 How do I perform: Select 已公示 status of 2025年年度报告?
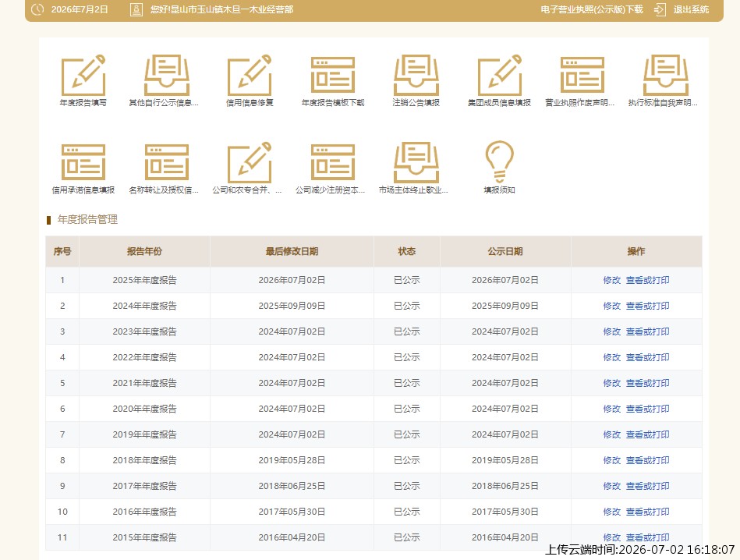tap(406, 280)
